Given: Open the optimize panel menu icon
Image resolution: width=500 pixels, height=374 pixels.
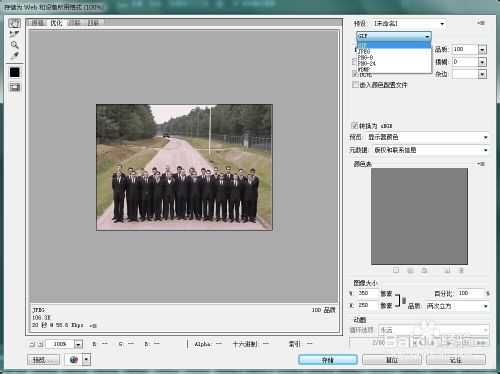Looking at the screenshot, I should click(481, 23).
